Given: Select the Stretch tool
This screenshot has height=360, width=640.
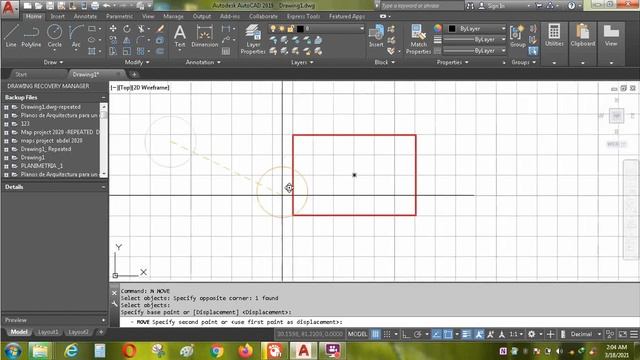Looking at the screenshot, I should click(x=113, y=51).
